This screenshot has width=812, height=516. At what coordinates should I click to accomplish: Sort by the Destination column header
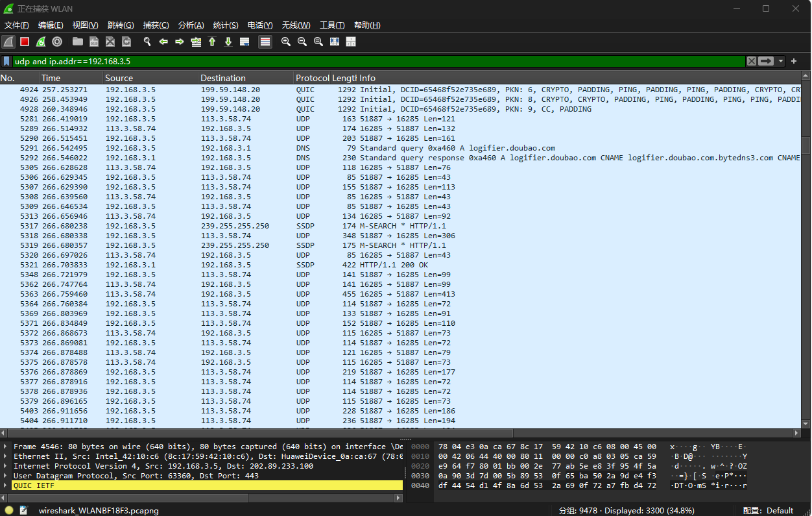coord(246,78)
